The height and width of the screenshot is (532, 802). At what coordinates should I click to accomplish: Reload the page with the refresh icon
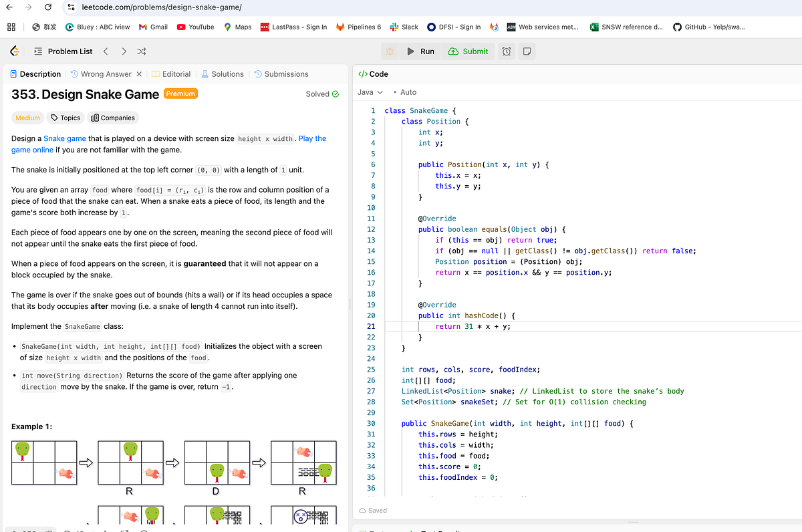pos(47,8)
